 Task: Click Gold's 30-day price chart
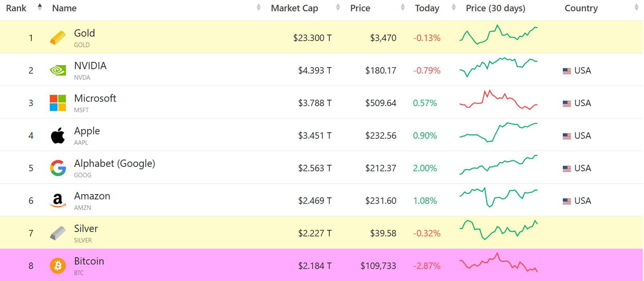pos(498,35)
